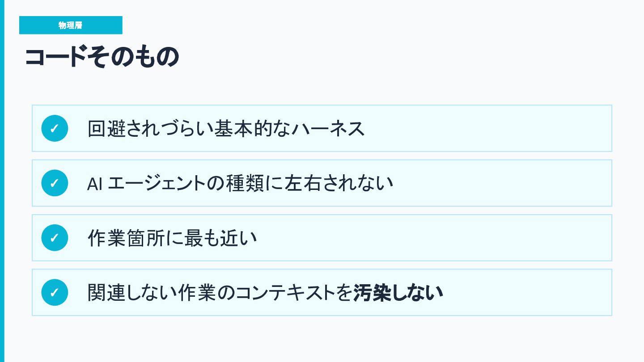
Task: Click the word AI in second bullet
Action: 95,184
